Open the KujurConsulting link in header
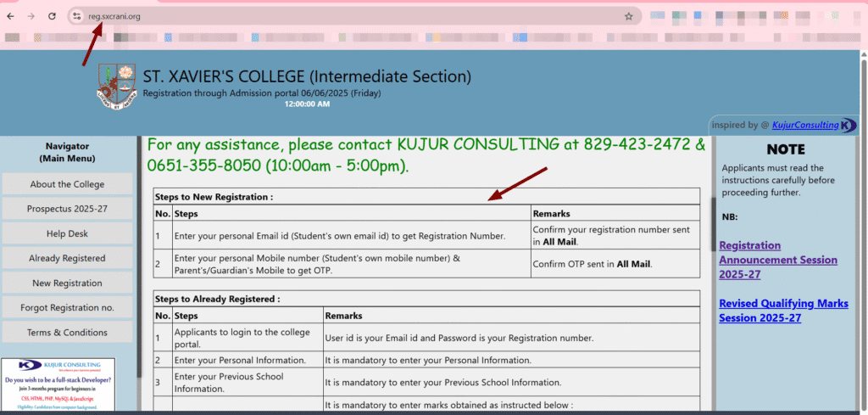This screenshot has height=415, width=868. 805,126
